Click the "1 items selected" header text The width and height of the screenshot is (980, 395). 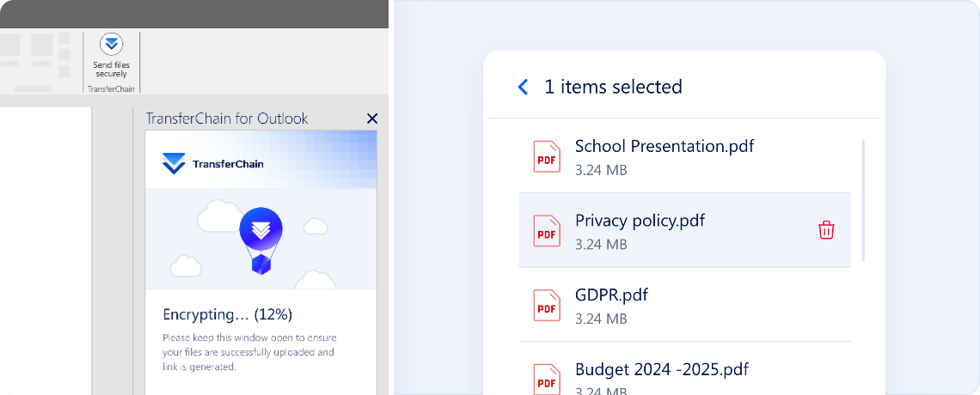coord(613,87)
